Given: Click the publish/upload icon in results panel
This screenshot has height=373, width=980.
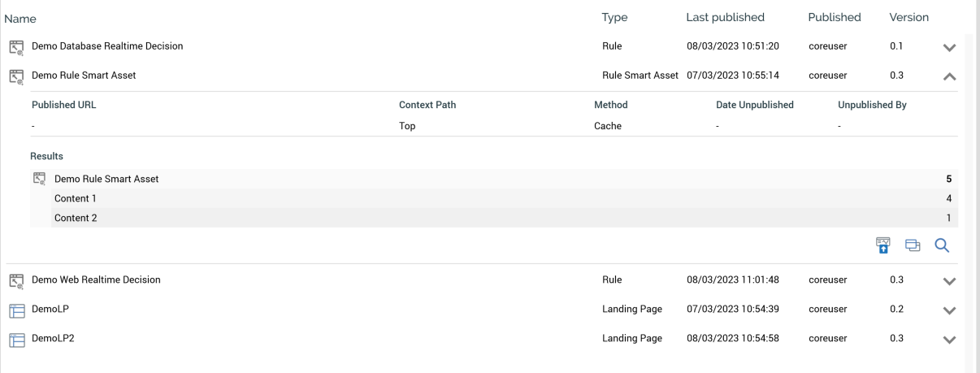Looking at the screenshot, I should 883,245.
